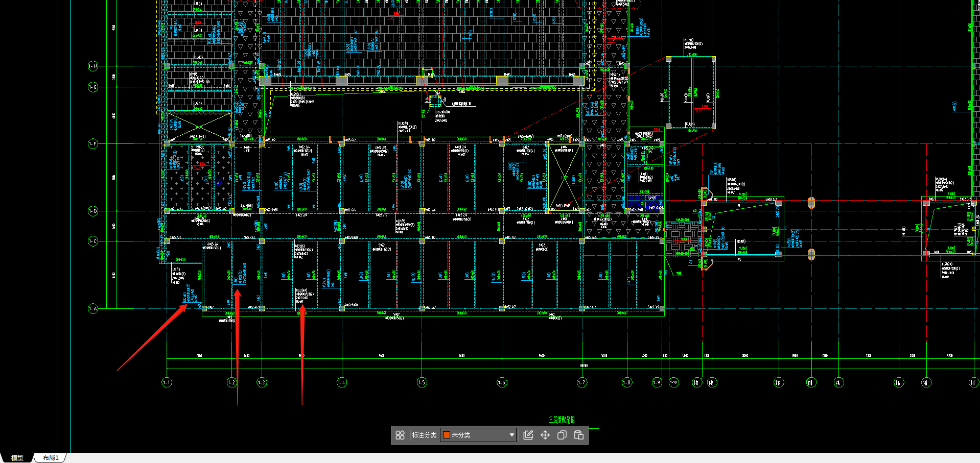
Task: Select row axis bubble 1-D
Action: 93,211
